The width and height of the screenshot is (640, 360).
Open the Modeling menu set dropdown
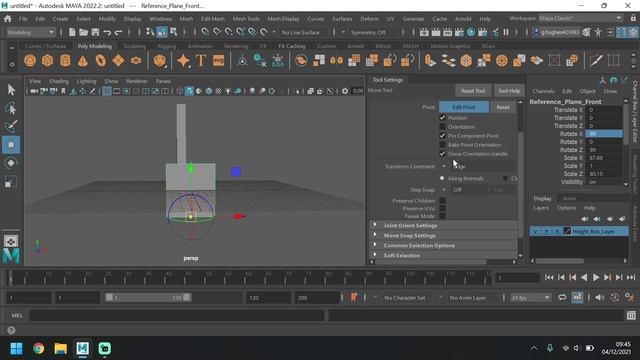[x=31, y=32]
